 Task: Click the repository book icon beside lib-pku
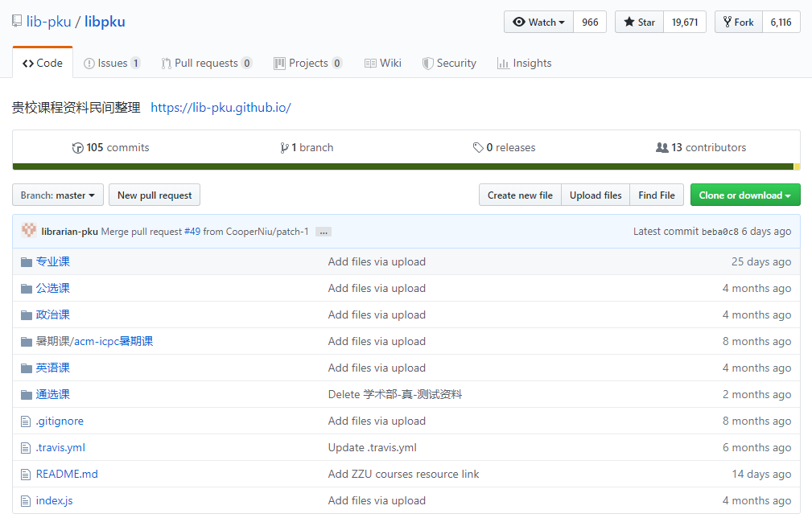point(16,20)
